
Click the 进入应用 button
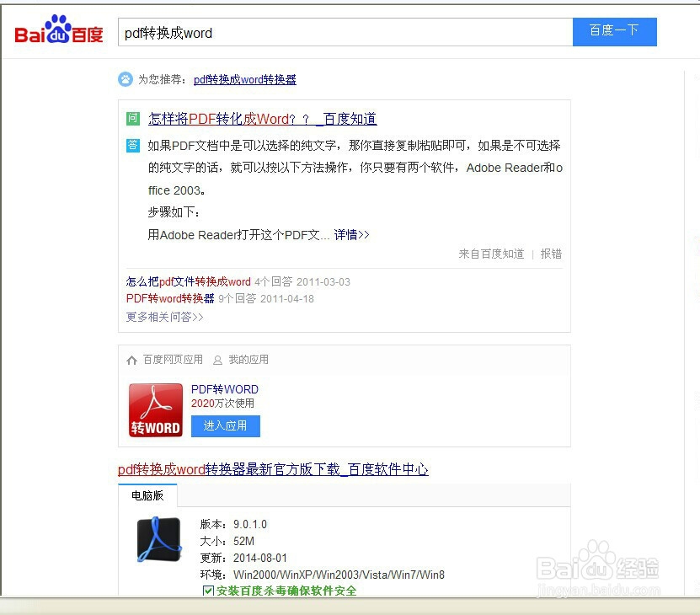(x=226, y=426)
